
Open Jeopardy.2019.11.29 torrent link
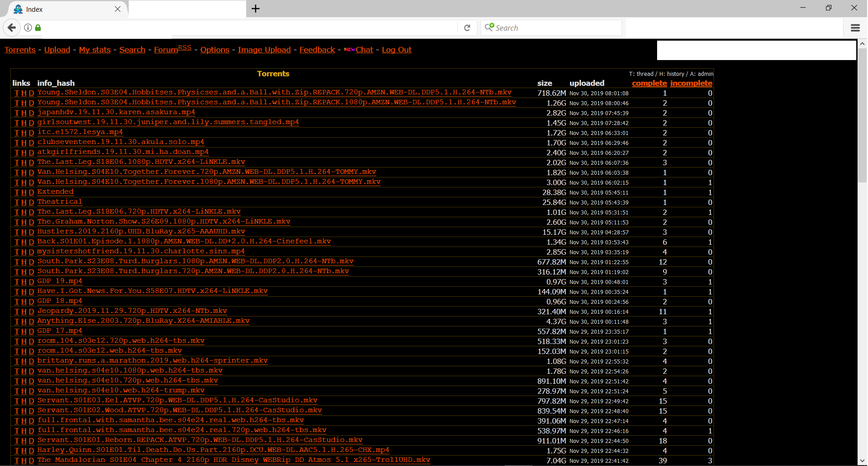[x=132, y=311]
